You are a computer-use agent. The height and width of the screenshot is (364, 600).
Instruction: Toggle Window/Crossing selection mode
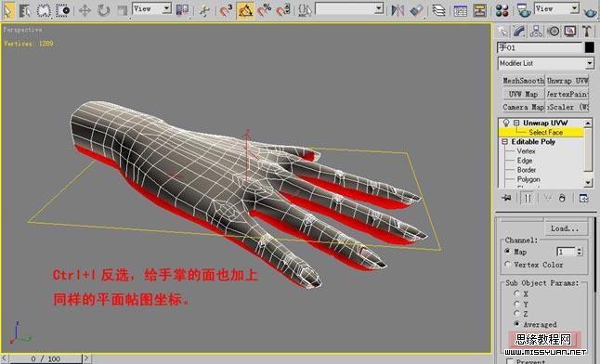tap(63, 10)
